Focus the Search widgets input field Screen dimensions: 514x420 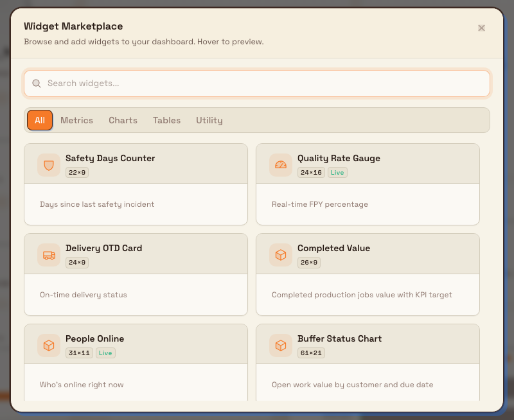257,83
